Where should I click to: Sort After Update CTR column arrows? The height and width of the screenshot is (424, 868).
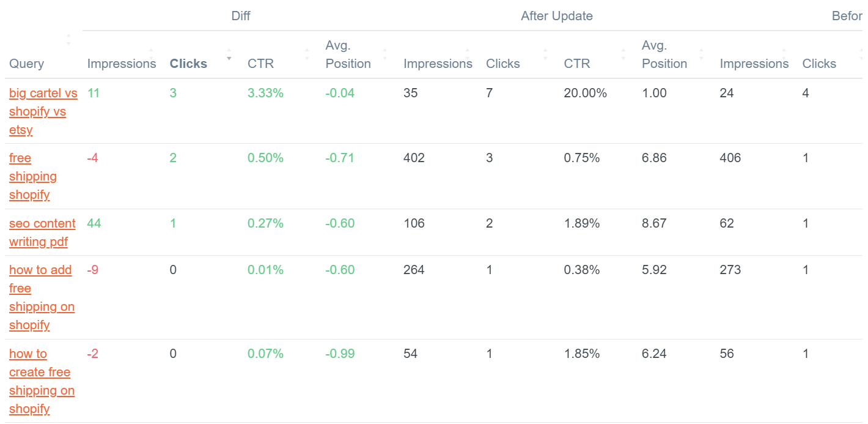[x=623, y=54]
